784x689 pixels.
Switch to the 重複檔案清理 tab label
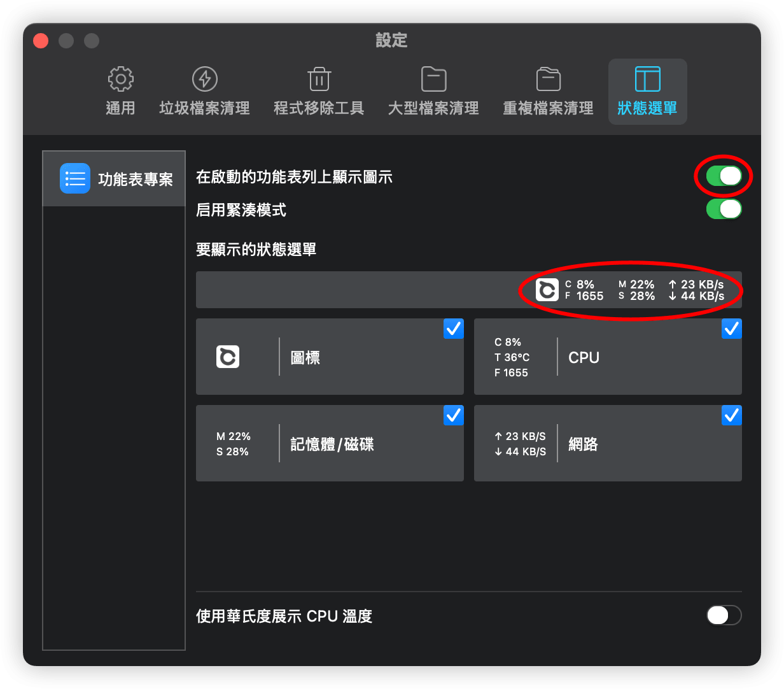tap(548, 108)
